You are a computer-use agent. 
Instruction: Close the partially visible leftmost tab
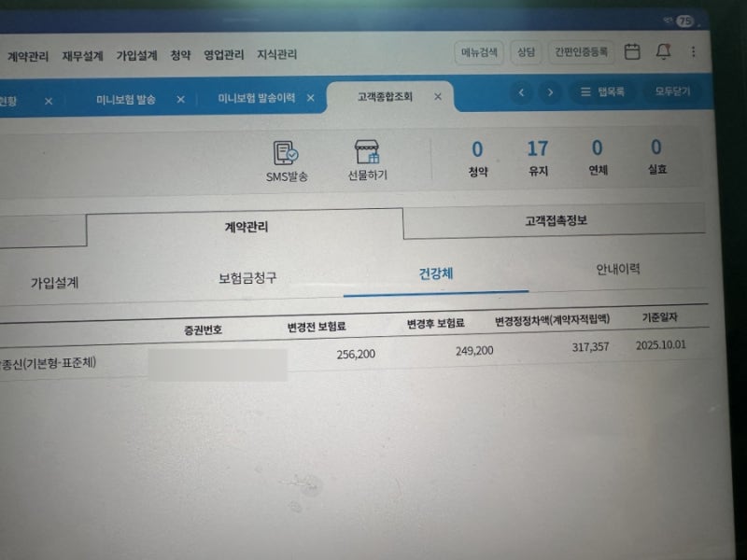click(49, 101)
